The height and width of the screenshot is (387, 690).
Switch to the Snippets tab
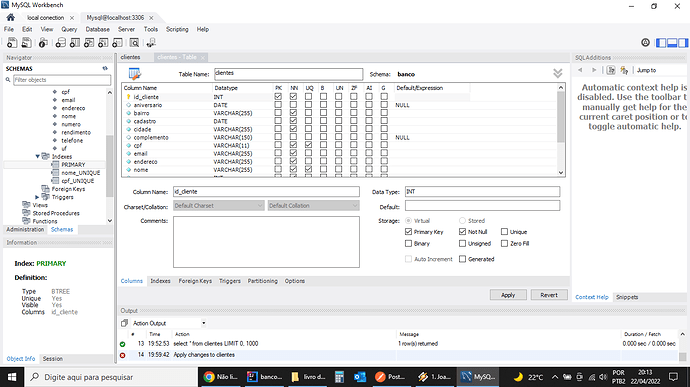pos(627,297)
